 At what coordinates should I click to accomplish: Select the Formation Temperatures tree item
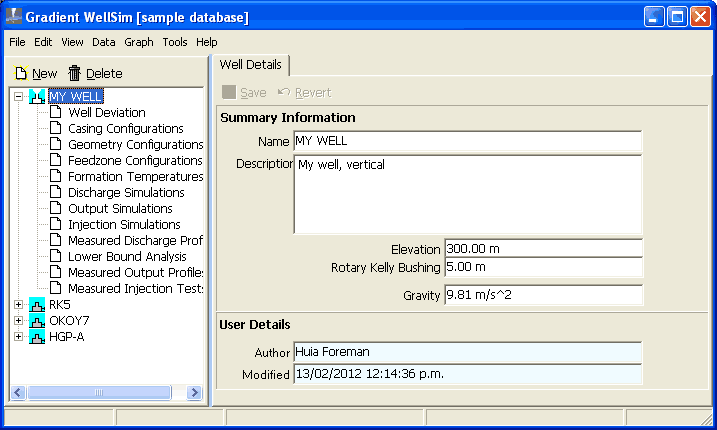135,177
